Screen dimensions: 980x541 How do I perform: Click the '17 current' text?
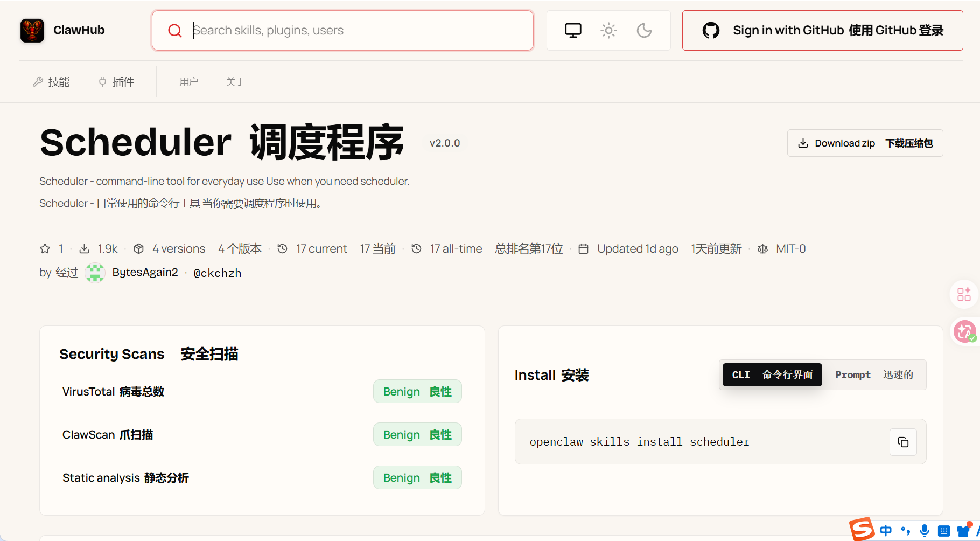[x=321, y=249]
